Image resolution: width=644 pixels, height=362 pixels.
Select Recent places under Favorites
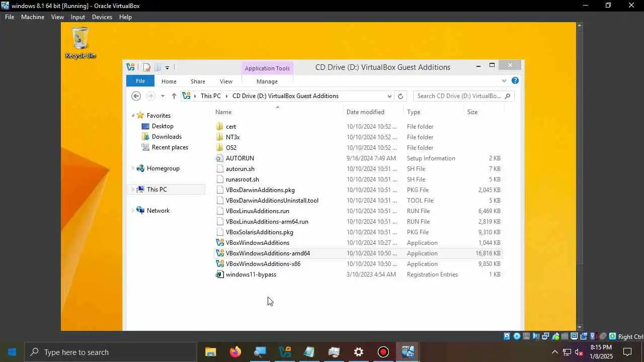(170, 147)
